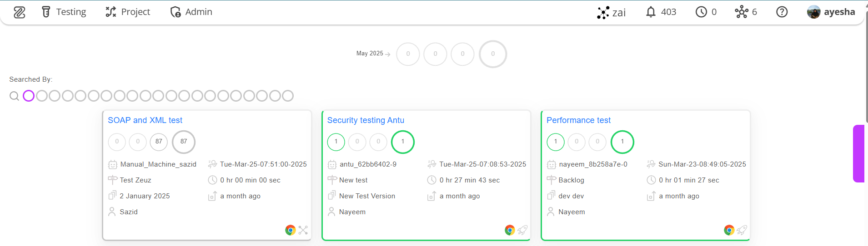Click the rocket icon on Security testing card

point(522,230)
